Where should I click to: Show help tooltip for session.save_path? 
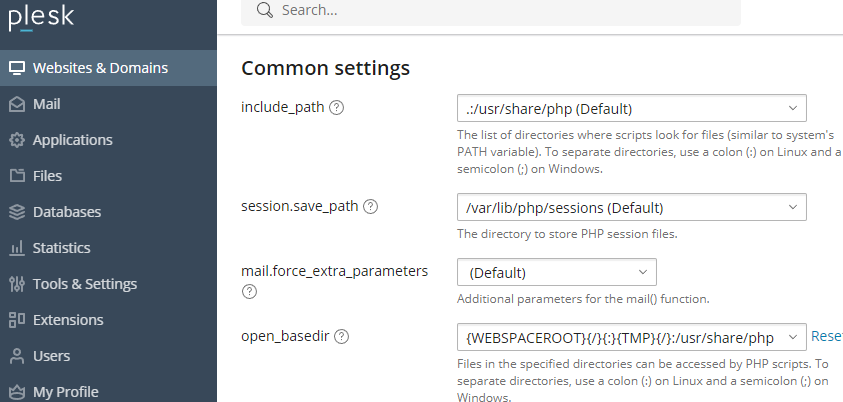371,207
